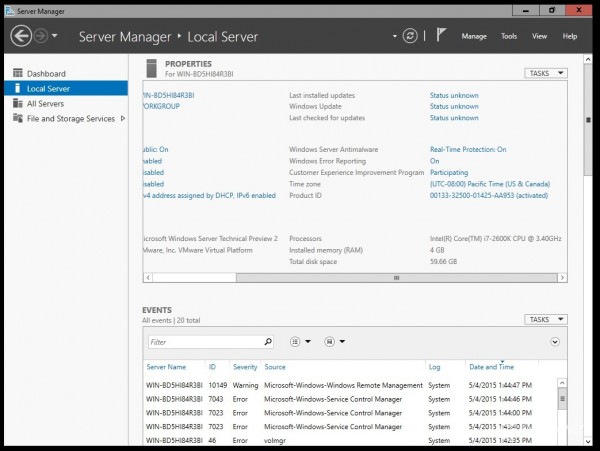Viewport: 600px width, 451px height.
Task: Open the events filter criteria list dropdown
Action: pyautogui.click(x=299, y=342)
